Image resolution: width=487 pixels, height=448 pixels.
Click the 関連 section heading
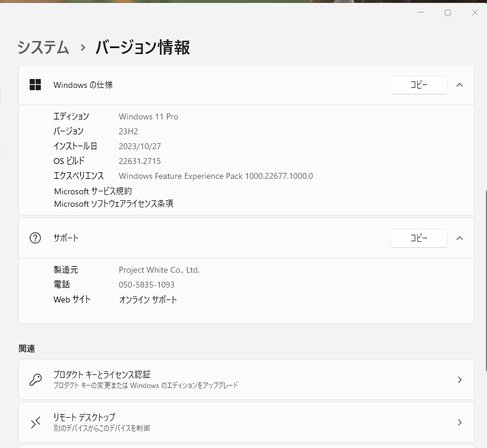coord(27,349)
